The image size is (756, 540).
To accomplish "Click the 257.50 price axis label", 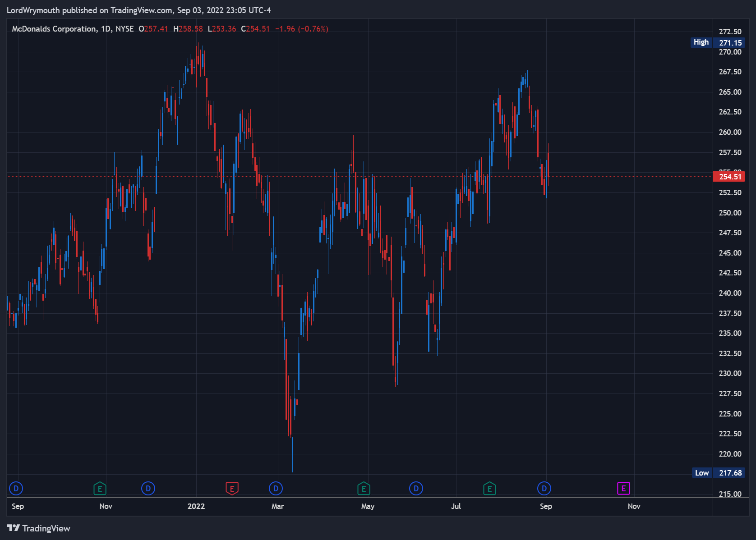I will click(730, 152).
